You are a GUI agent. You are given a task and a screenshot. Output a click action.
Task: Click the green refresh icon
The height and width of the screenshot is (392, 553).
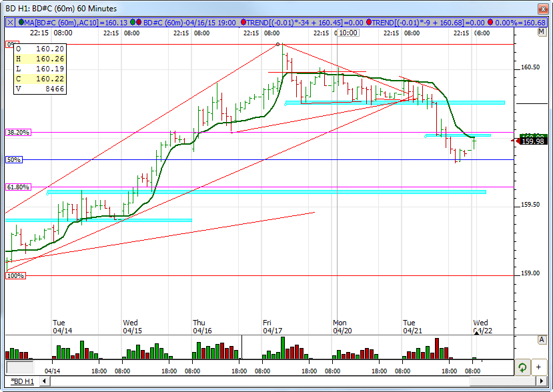(x=522, y=367)
